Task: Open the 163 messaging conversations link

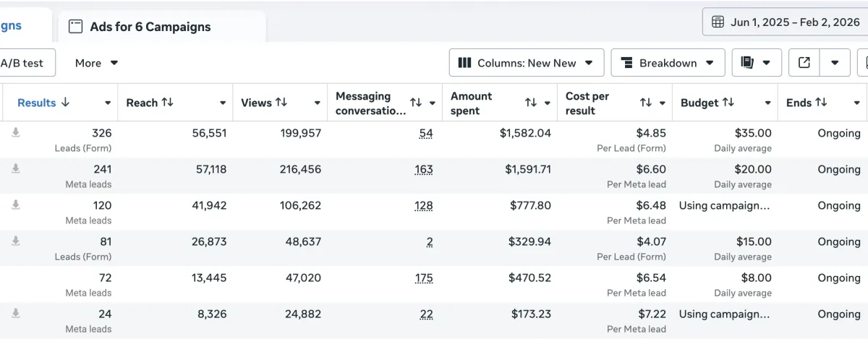Action: 424,169
